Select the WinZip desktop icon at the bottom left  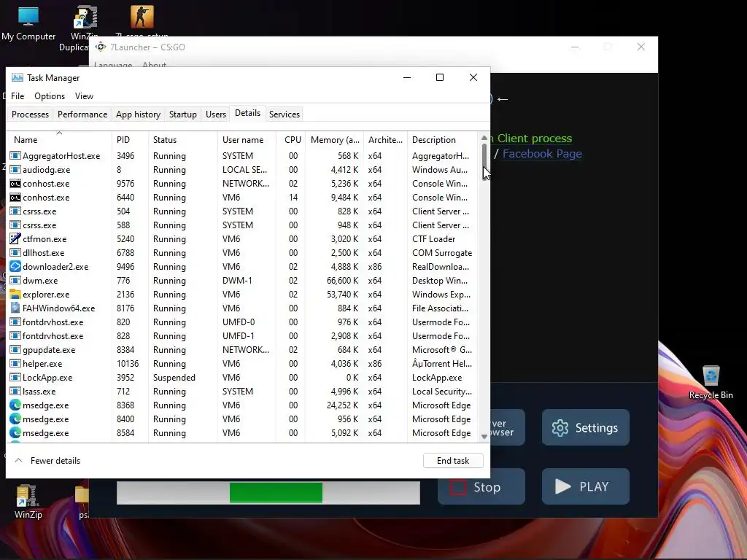pyautogui.click(x=28, y=502)
